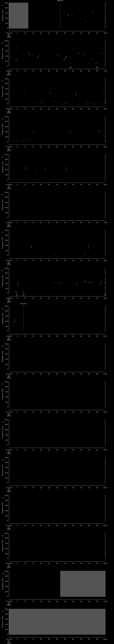Click the ADDET_OFF dashed marker line
Viewport: 114px width, 644px height.
(x=23, y=318)
